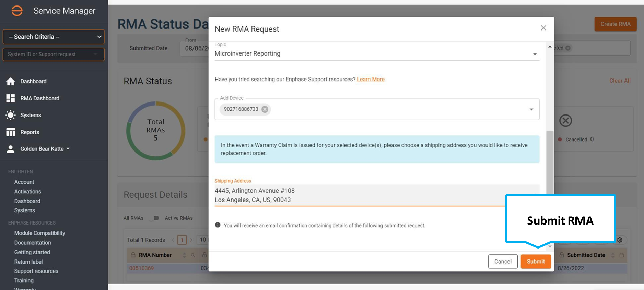Open the Search Criteria dropdown
The height and width of the screenshot is (290, 644).
(54, 37)
